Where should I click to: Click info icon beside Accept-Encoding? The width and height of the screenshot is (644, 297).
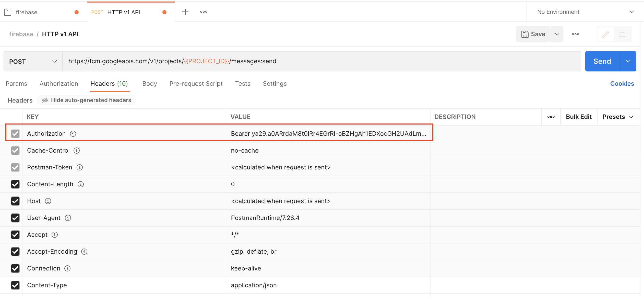click(x=84, y=252)
